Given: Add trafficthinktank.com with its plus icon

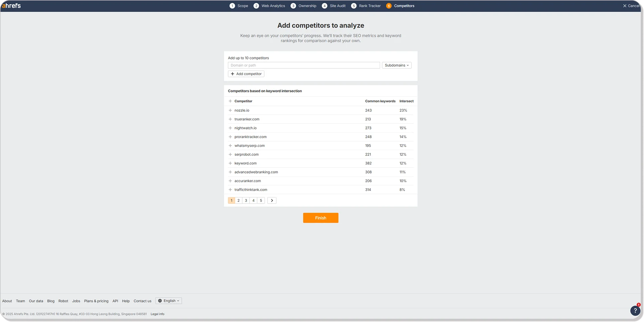Looking at the screenshot, I should pos(230,190).
